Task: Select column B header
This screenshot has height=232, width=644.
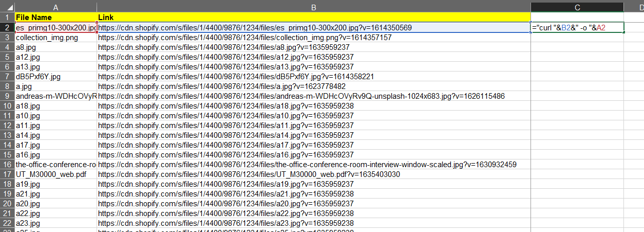Action: tap(313, 7)
